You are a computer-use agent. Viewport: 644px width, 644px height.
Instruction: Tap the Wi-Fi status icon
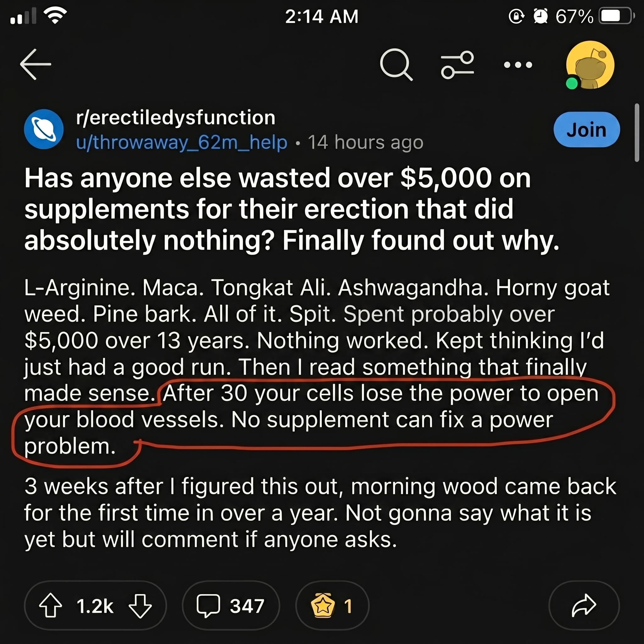point(55,16)
